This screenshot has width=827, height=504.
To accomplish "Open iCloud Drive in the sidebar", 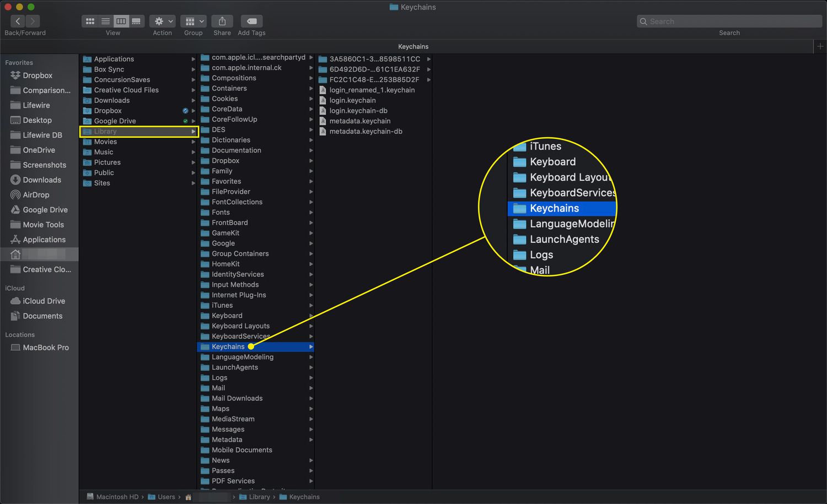I will 39,301.
